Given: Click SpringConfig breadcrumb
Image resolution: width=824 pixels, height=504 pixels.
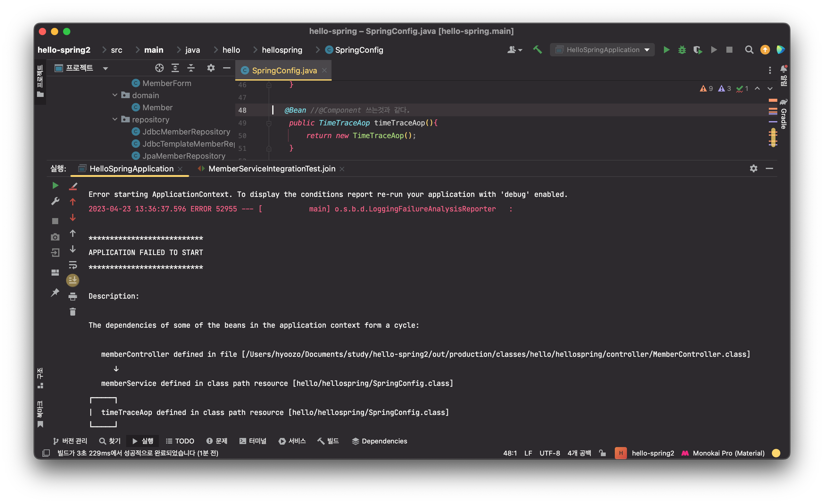Looking at the screenshot, I should click(x=354, y=50).
